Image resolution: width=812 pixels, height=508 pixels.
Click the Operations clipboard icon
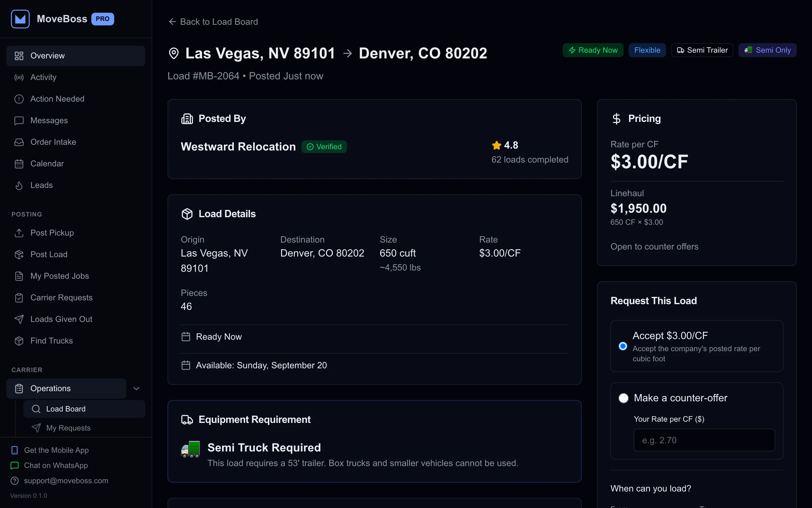[x=19, y=388]
